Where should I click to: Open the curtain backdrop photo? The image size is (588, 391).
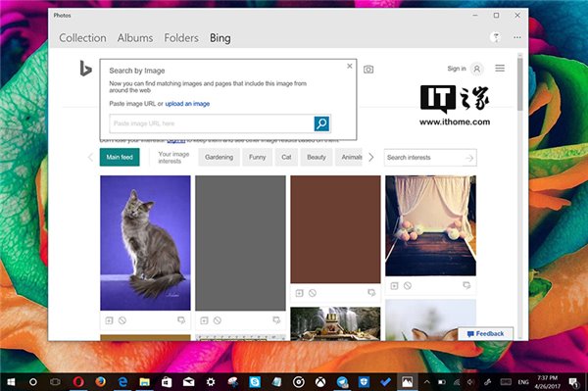point(431,225)
